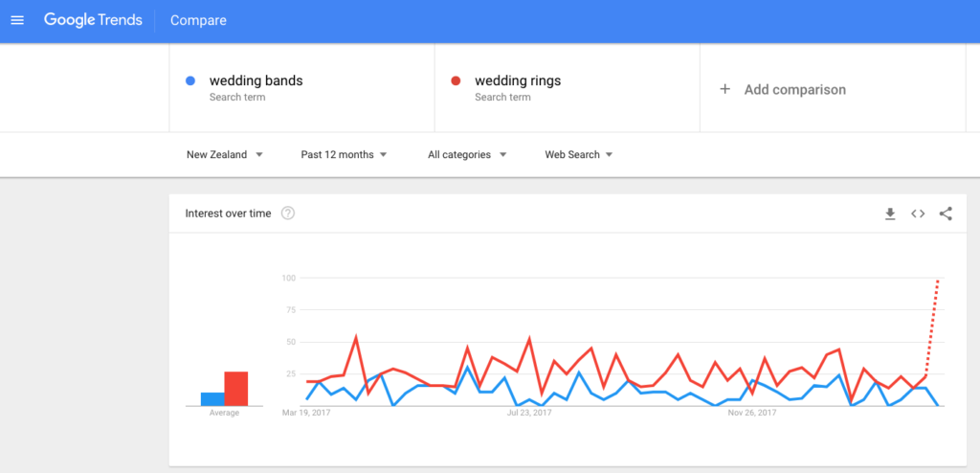Open the Past 12 months dropdown
Viewport: 980px width, 473px height.
pyautogui.click(x=344, y=154)
